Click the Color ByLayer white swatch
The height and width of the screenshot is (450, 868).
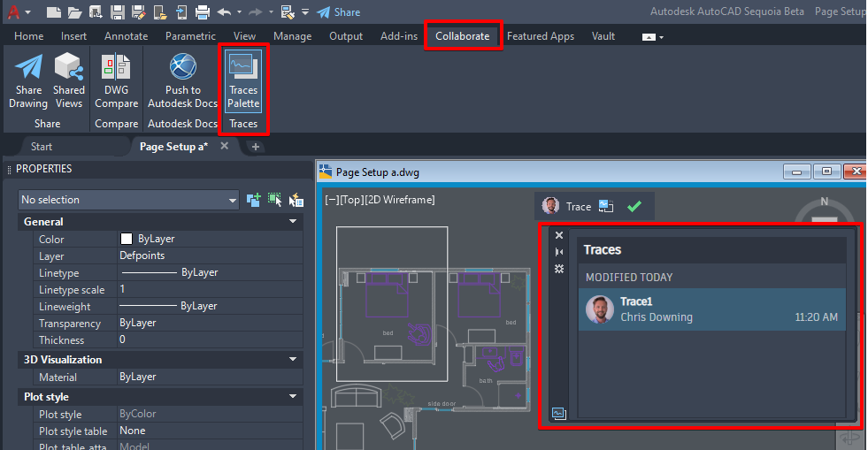tap(127, 239)
